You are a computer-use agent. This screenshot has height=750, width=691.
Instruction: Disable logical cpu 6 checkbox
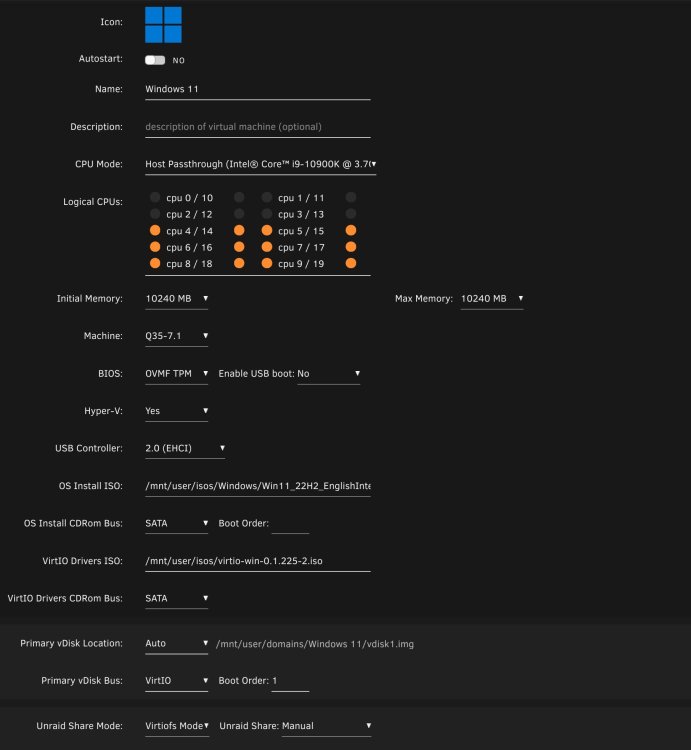tap(155, 247)
